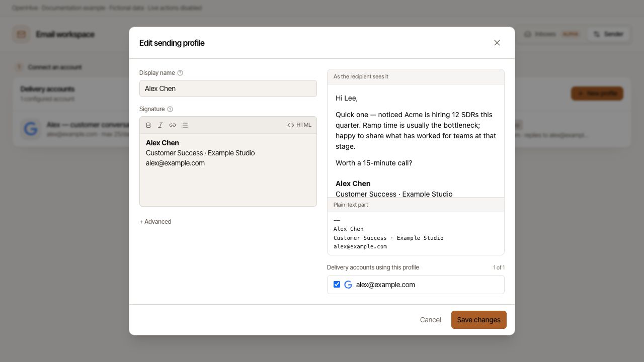Screen dimensions: 644x362
Task: Switch signature editor to HTML mode
Action: 299,125
